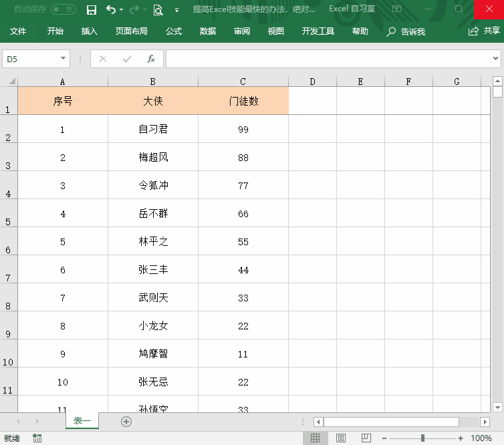Viewport: 504px width, 445px height.
Task: Click the Undo arrow icon
Action: 111,10
